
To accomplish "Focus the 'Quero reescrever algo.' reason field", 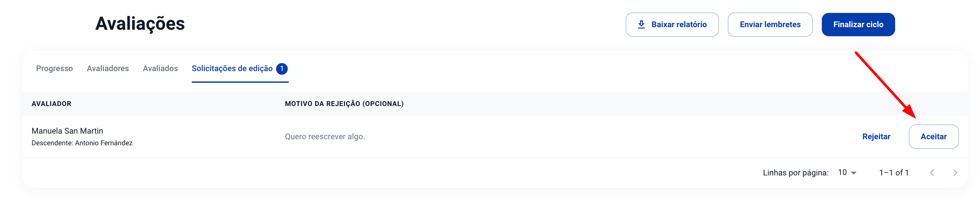I will point(325,137).
